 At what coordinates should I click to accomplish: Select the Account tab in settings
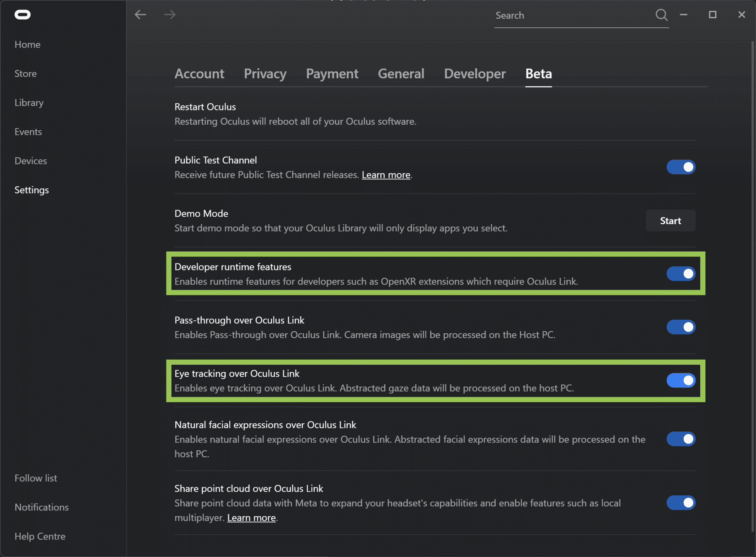click(x=199, y=73)
